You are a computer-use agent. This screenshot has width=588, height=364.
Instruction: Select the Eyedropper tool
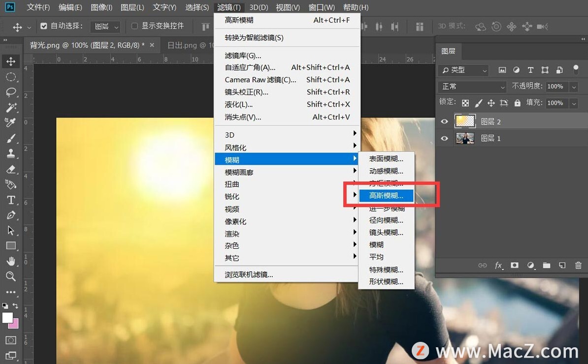pos(11,123)
